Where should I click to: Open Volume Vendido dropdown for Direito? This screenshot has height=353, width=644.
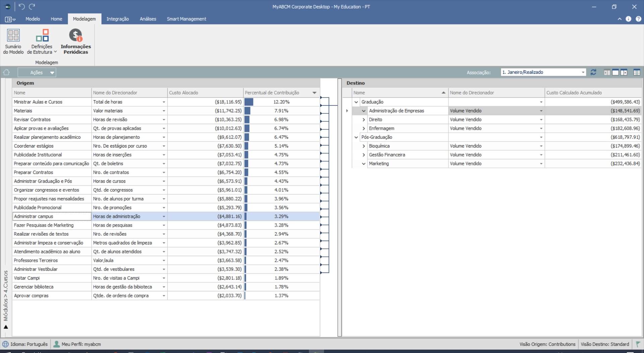(541, 120)
